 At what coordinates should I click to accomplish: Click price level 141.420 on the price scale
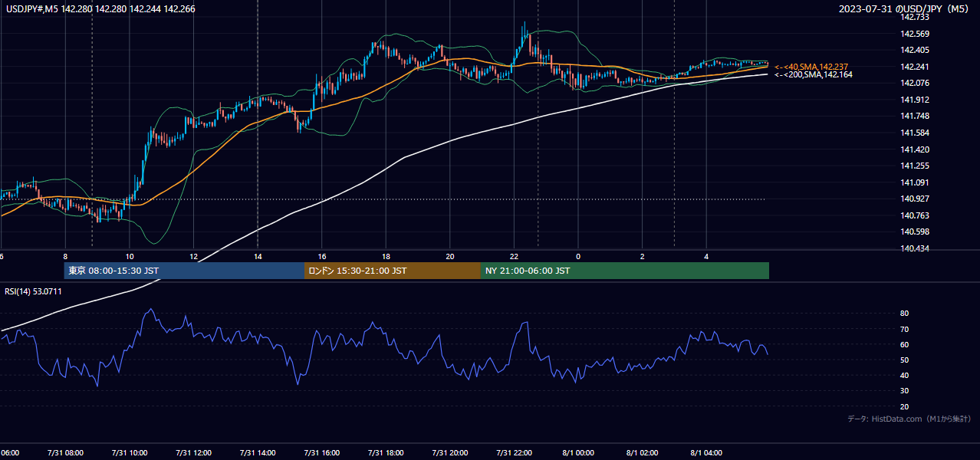(x=916, y=149)
